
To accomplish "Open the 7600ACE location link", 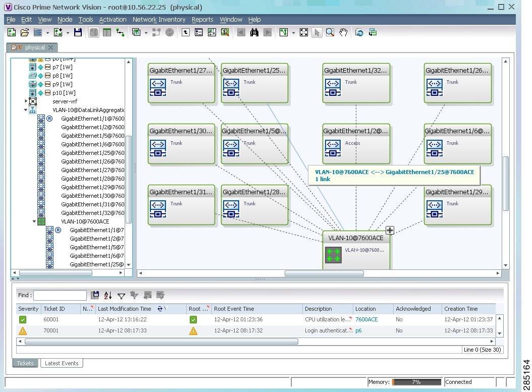I will pos(366,319).
